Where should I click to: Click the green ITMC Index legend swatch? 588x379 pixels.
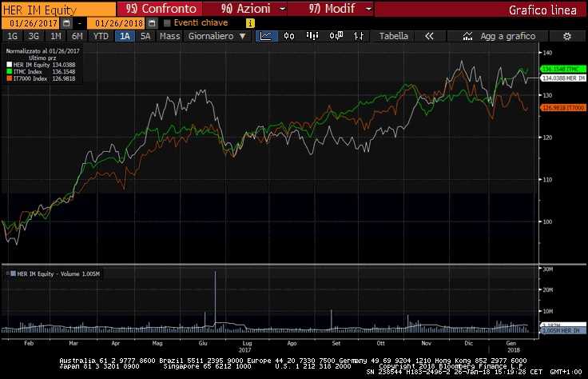coord(10,71)
